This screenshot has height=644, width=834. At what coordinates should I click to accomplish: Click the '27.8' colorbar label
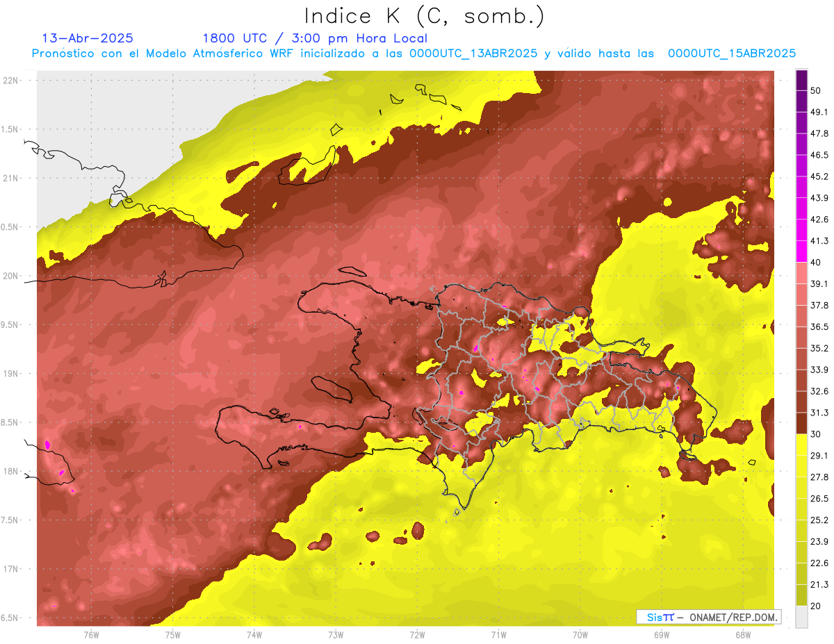819,477
